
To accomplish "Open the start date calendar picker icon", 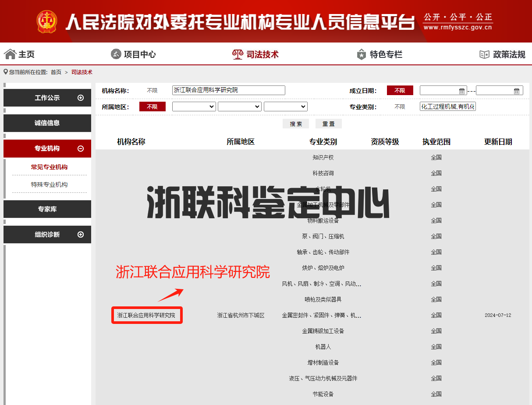I will 462,91.
